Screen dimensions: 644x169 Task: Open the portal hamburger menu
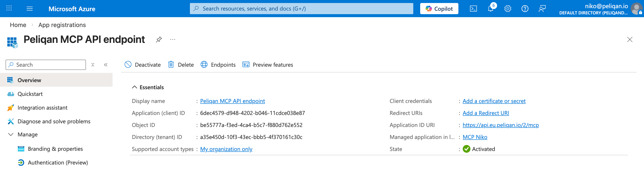click(29, 9)
